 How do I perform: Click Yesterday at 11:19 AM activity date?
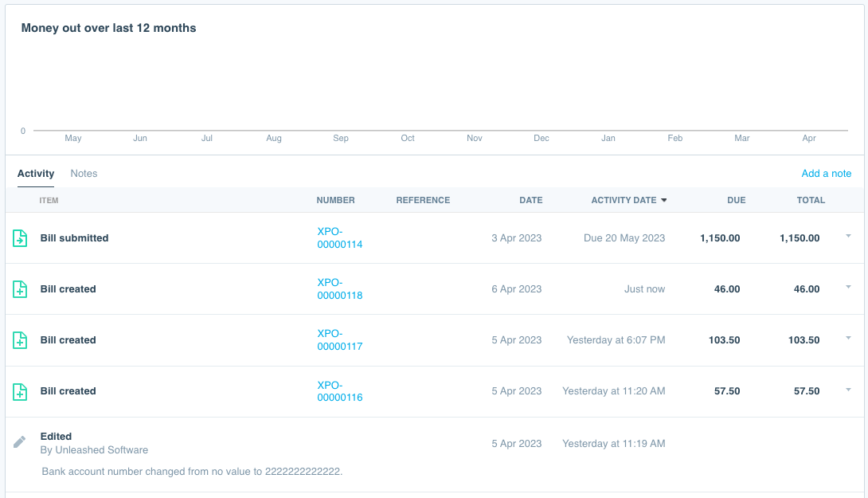coord(614,444)
